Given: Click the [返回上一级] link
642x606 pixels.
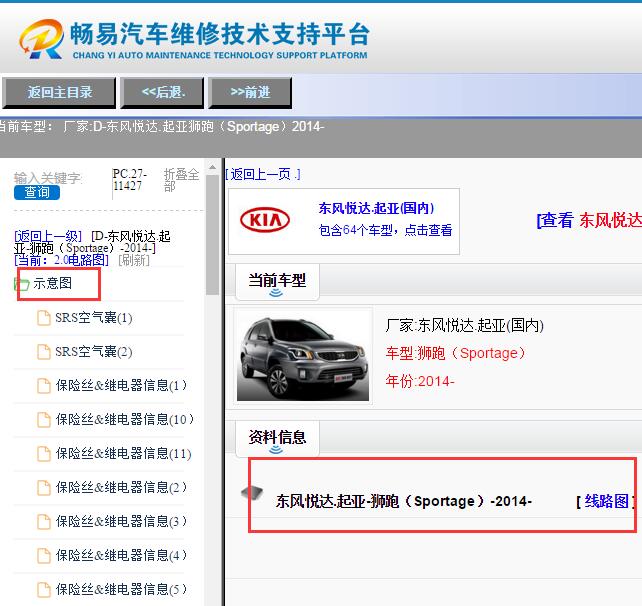Looking at the screenshot, I should 48,236.
